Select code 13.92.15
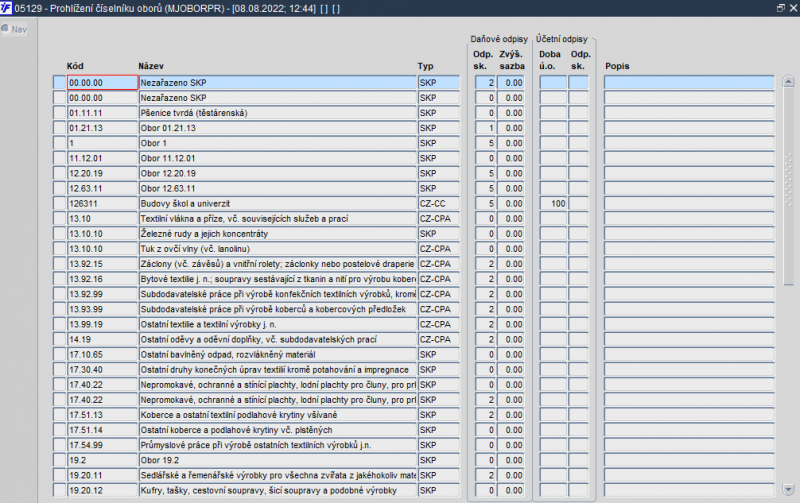Screen dimensions: 800x503 coord(102,264)
